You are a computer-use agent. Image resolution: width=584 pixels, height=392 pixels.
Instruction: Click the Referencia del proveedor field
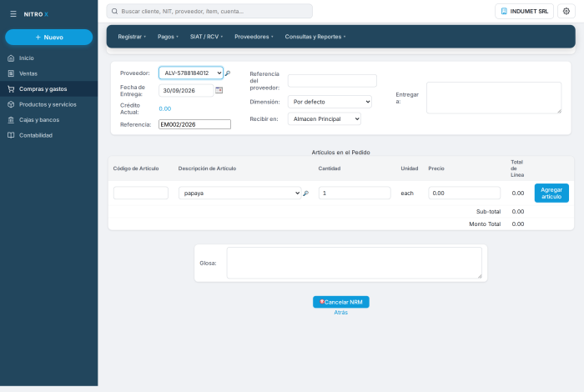(332, 81)
